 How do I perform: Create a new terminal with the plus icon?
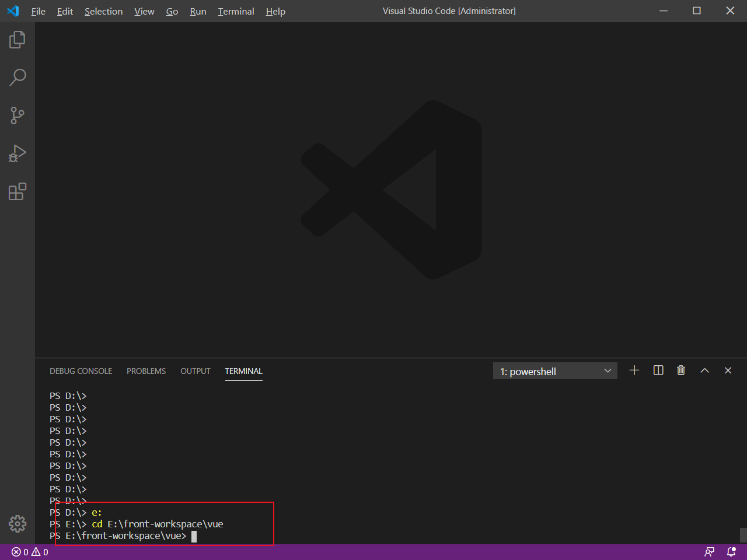(634, 370)
